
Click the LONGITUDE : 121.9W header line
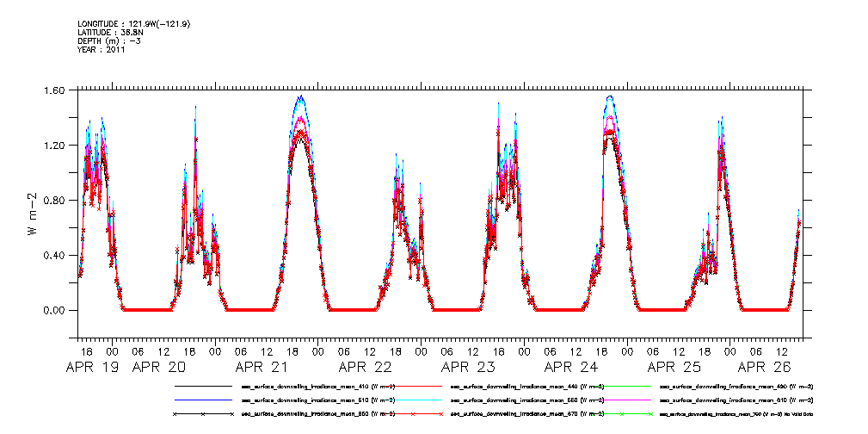[134, 23]
